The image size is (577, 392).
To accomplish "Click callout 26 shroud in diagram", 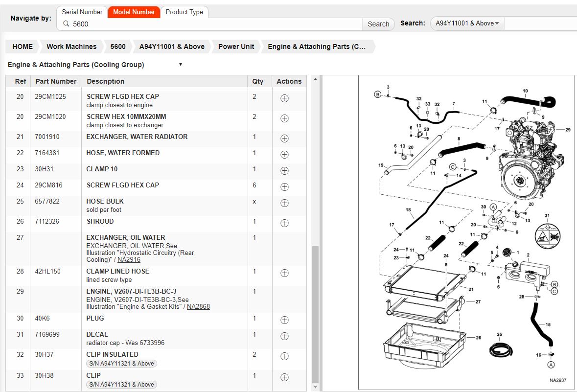I will (478, 338).
